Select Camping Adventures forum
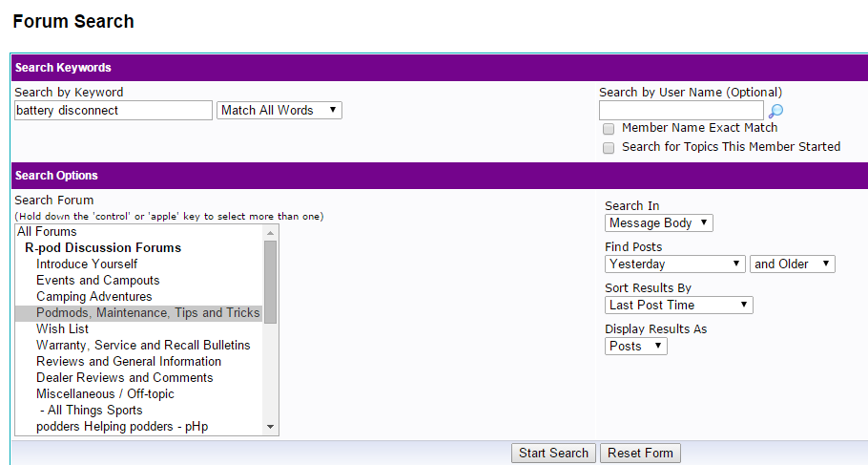 pyautogui.click(x=139, y=297)
